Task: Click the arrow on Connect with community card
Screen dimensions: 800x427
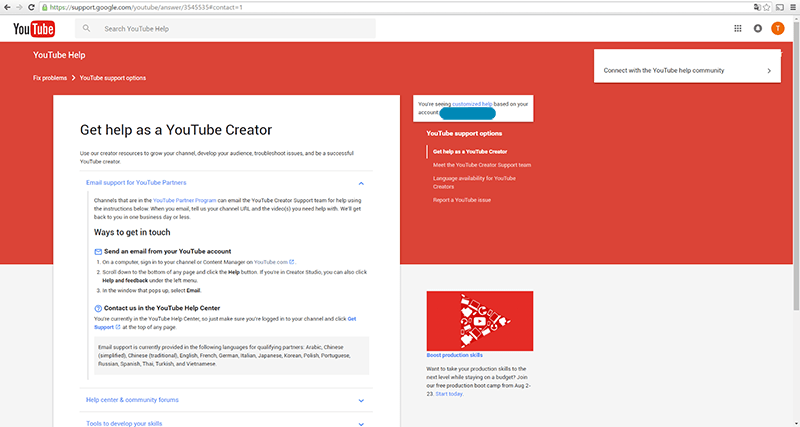Action: pyautogui.click(x=769, y=71)
